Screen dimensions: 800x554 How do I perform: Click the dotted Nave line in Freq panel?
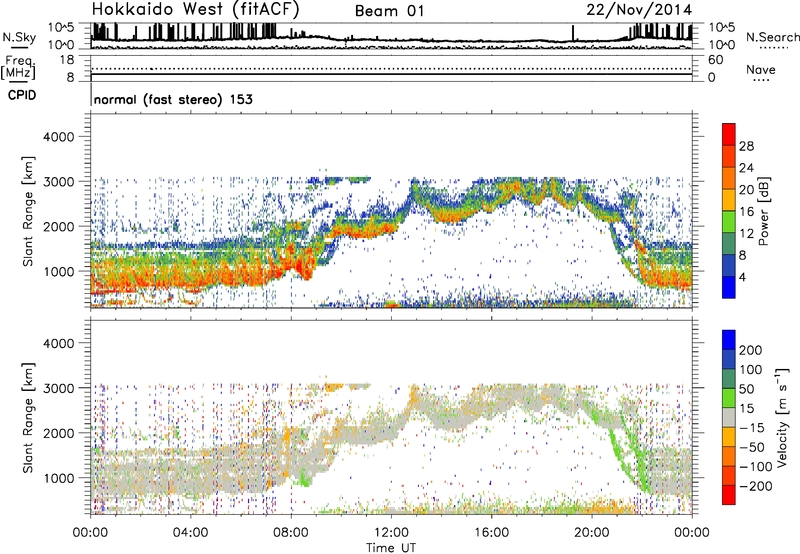(x=391, y=68)
